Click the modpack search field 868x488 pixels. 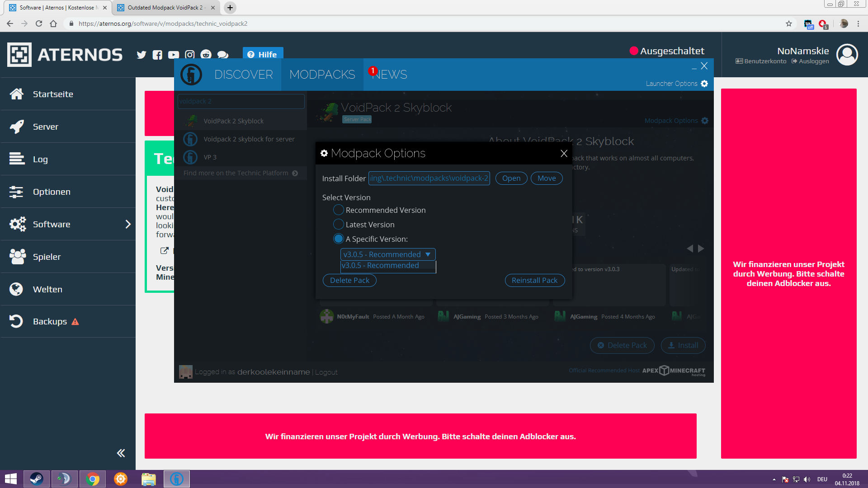pos(241,101)
